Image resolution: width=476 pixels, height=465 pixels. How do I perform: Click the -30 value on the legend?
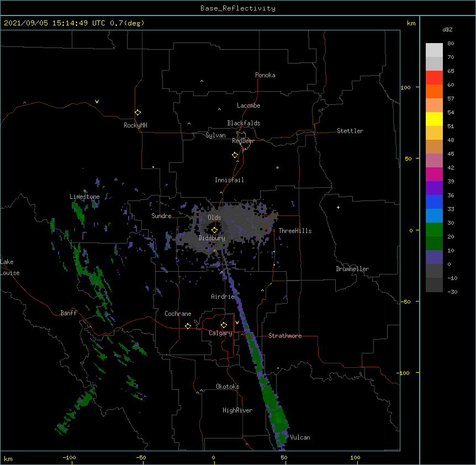click(x=452, y=292)
